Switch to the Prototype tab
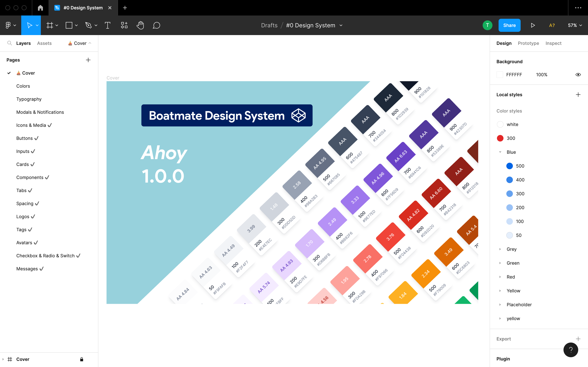 [x=528, y=43]
